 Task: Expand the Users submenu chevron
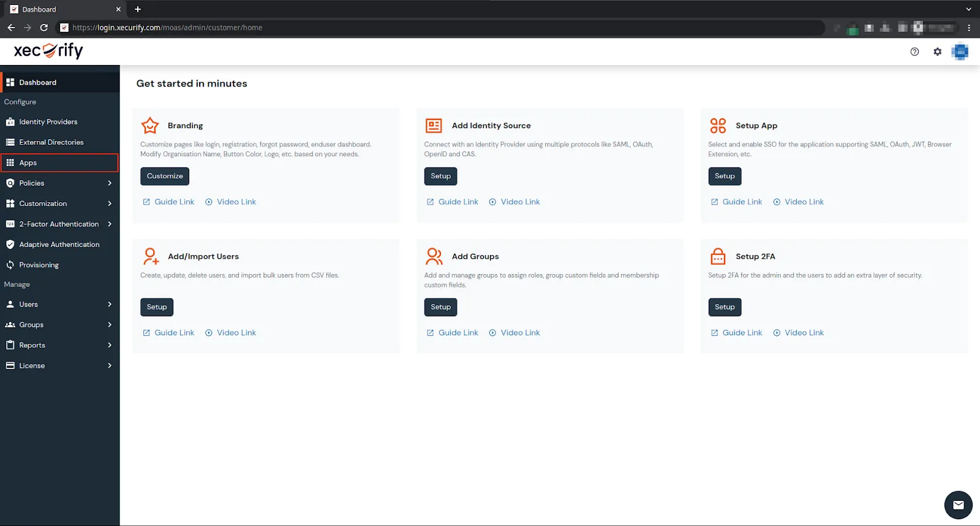click(x=110, y=304)
